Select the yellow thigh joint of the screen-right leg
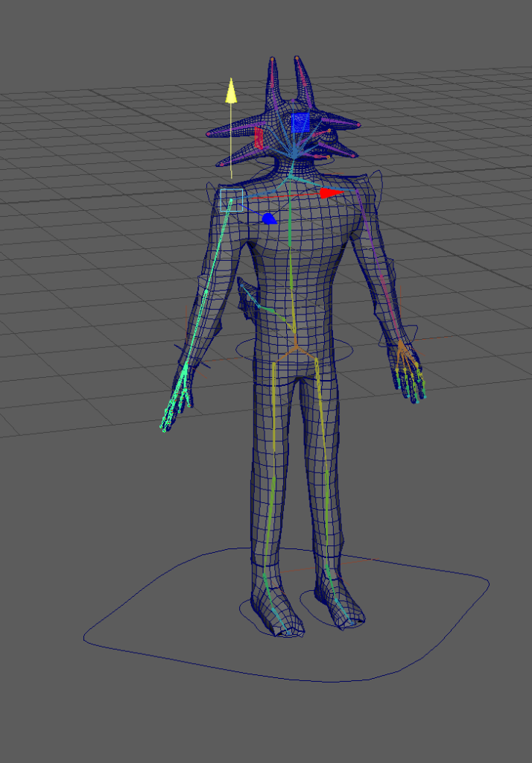 [x=322, y=414]
